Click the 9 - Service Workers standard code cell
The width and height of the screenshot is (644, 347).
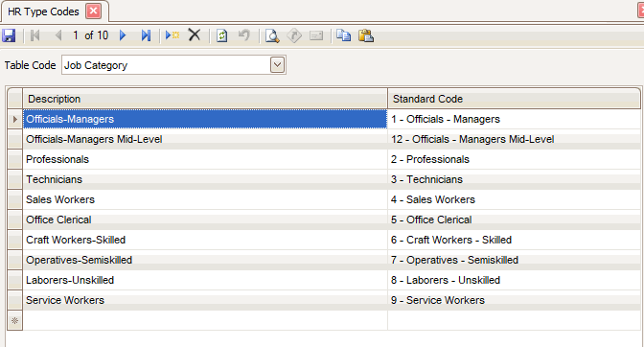click(514, 300)
